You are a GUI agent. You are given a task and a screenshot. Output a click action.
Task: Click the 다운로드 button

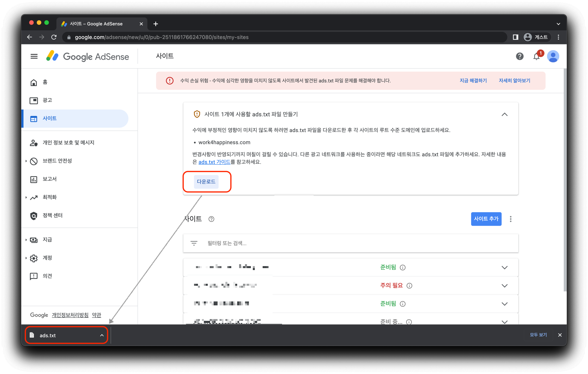206,181
